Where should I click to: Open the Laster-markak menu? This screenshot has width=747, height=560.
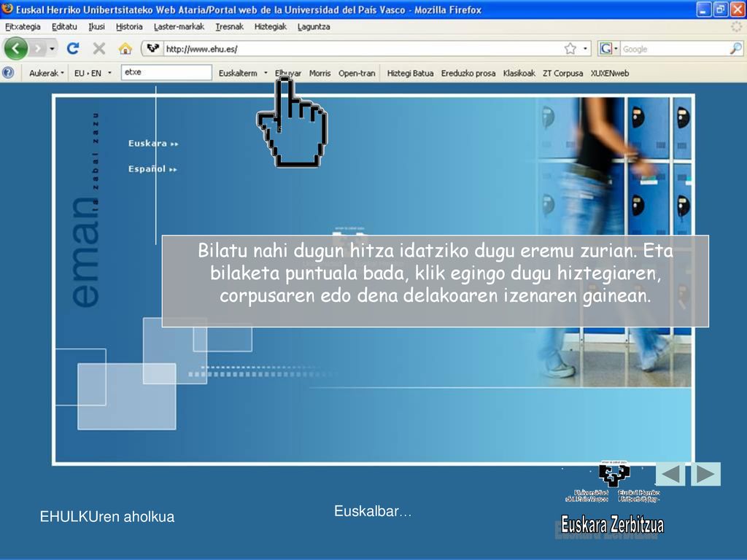(179, 27)
